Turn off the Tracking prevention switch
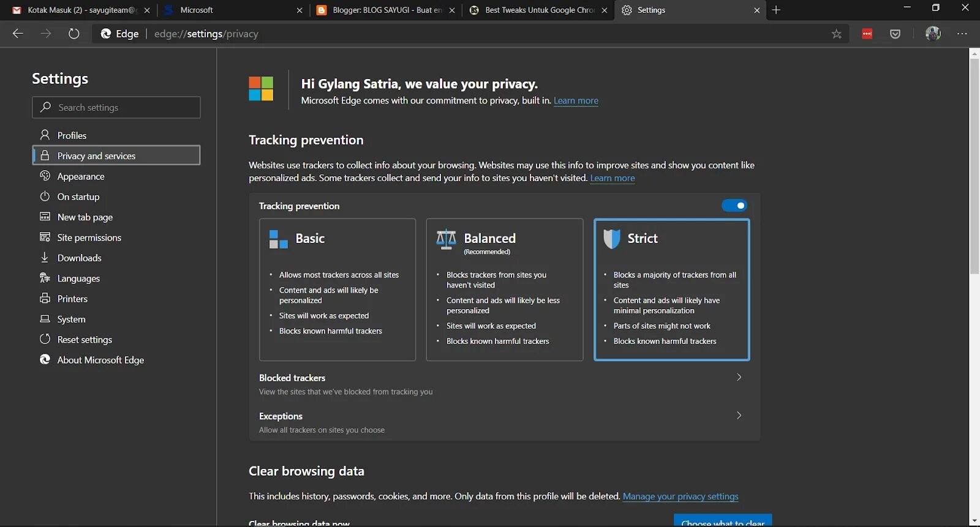The image size is (980, 527). coord(734,206)
